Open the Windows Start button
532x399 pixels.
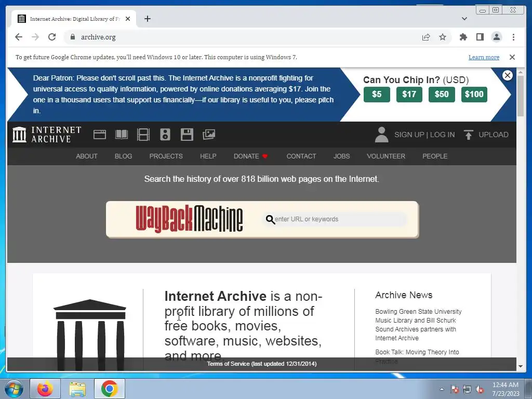(14, 389)
